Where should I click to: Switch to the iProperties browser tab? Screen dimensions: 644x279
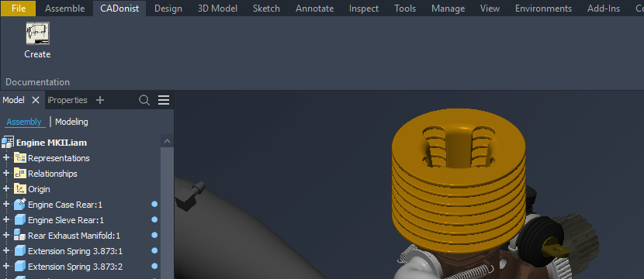68,100
